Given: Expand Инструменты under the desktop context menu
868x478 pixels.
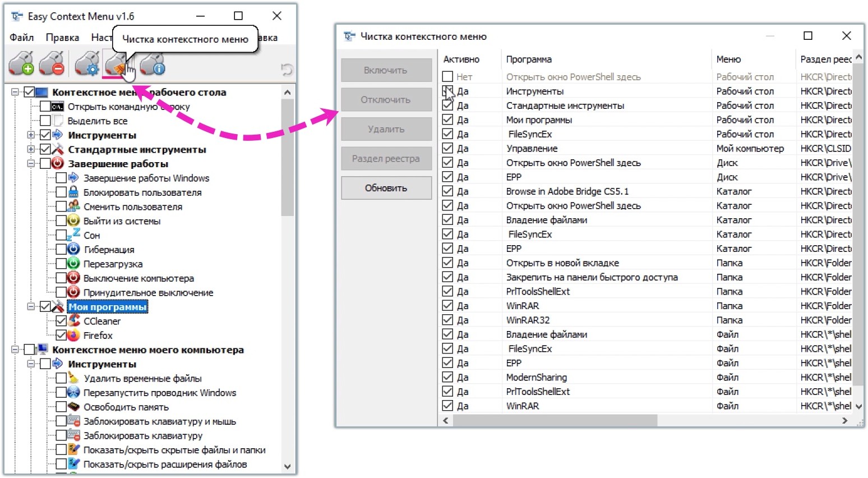Looking at the screenshot, I should pyautogui.click(x=31, y=135).
